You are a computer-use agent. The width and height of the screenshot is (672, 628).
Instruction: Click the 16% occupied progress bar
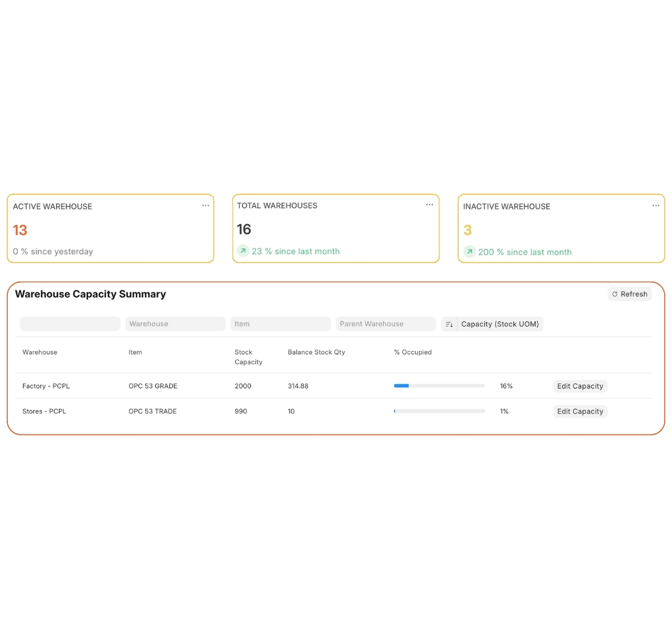click(439, 386)
